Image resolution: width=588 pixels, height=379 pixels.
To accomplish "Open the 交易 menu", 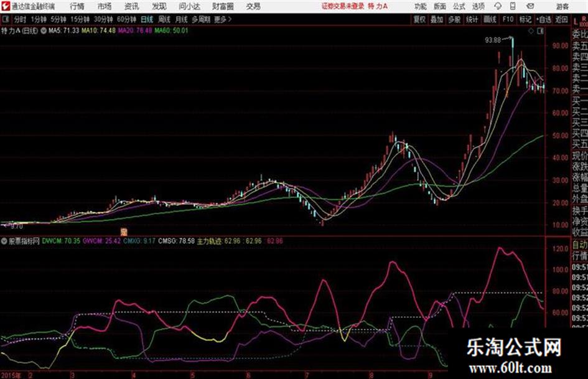I will click(x=253, y=6).
